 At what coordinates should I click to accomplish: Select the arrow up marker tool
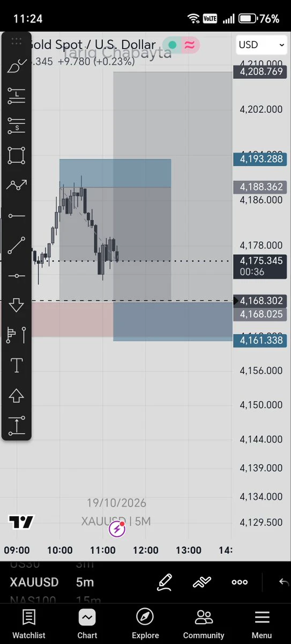(x=16, y=396)
